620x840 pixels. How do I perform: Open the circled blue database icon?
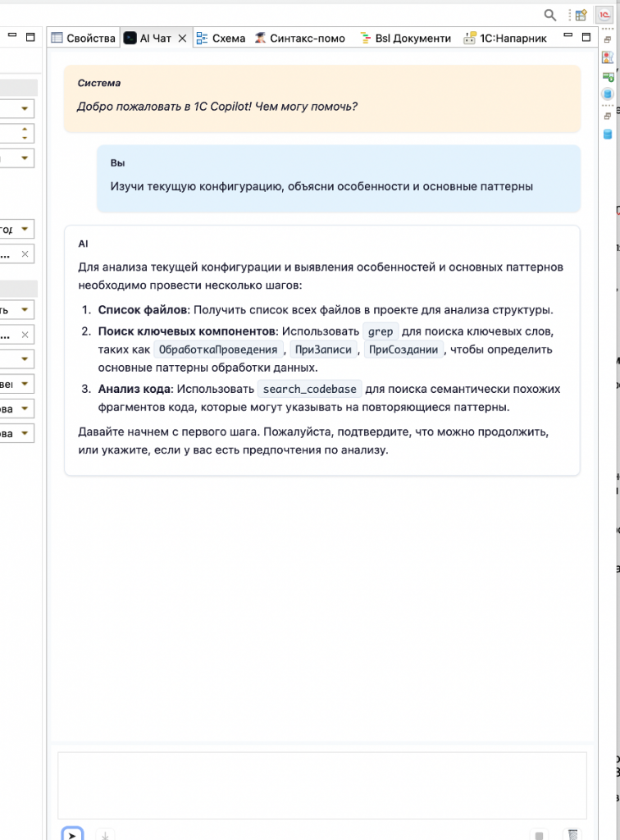click(x=607, y=94)
